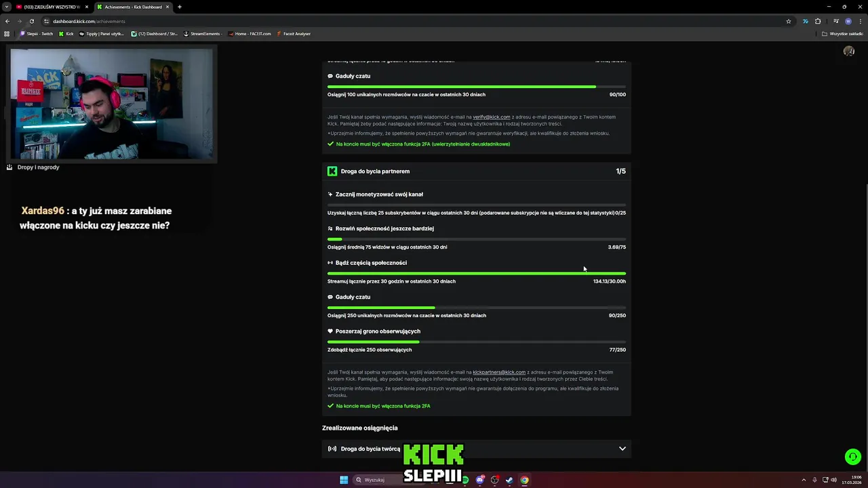This screenshot has width=868, height=488.
Task: Click the volume speaker icon in tray
Action: click(833, 480)
